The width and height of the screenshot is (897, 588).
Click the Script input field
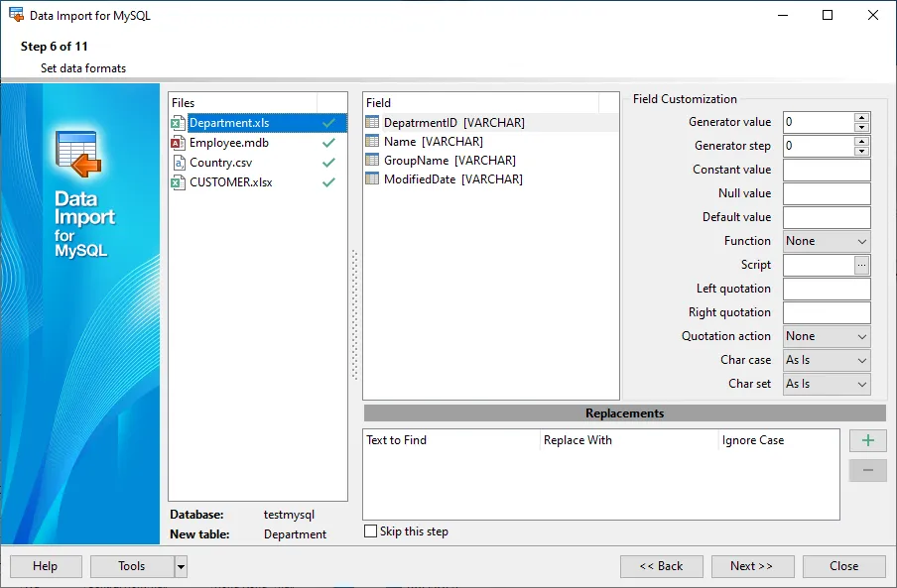tap(819, 265)
